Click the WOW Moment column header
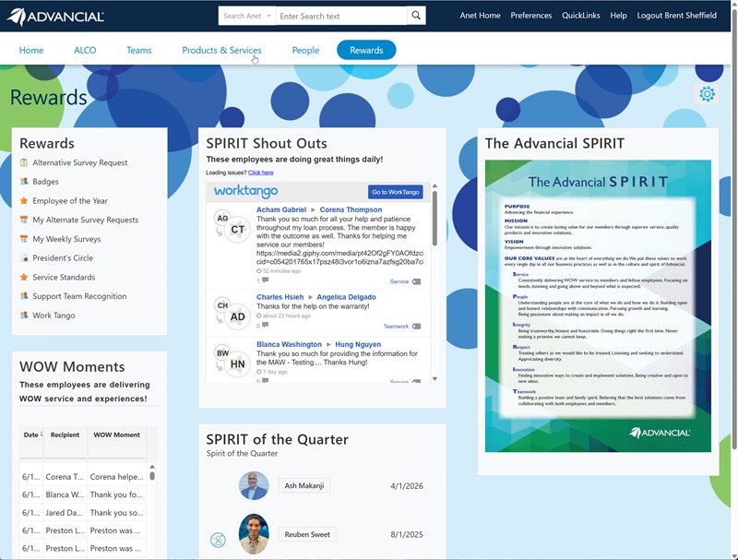This screenshot has width=738, height=560. 117,435
